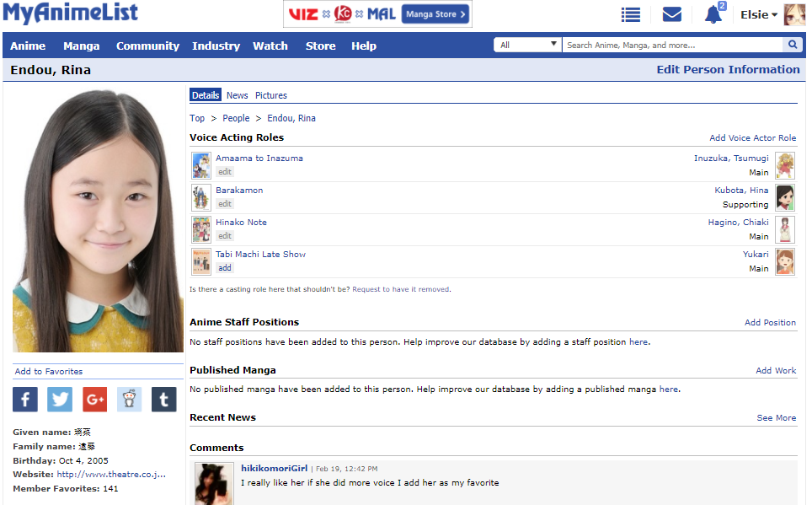Image resolution: width=812 pixels, height=505 pixels.
Task: Open the All search category dropdown
Action: point(528,45)
